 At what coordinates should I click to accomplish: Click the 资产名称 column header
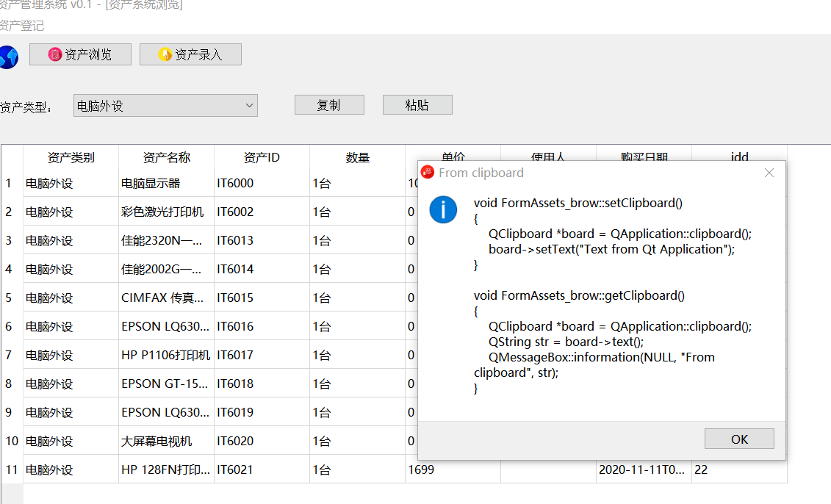(166, 157)
